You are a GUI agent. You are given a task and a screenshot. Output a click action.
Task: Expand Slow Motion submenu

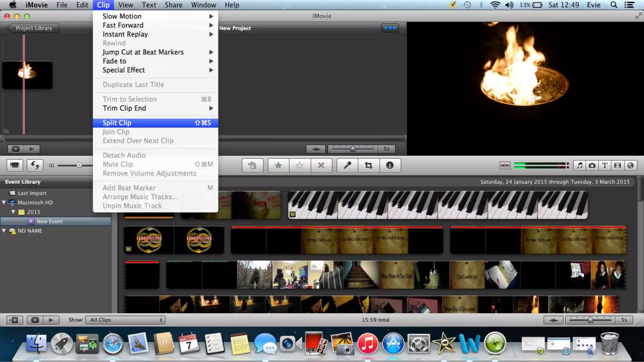tap(155, 16)
